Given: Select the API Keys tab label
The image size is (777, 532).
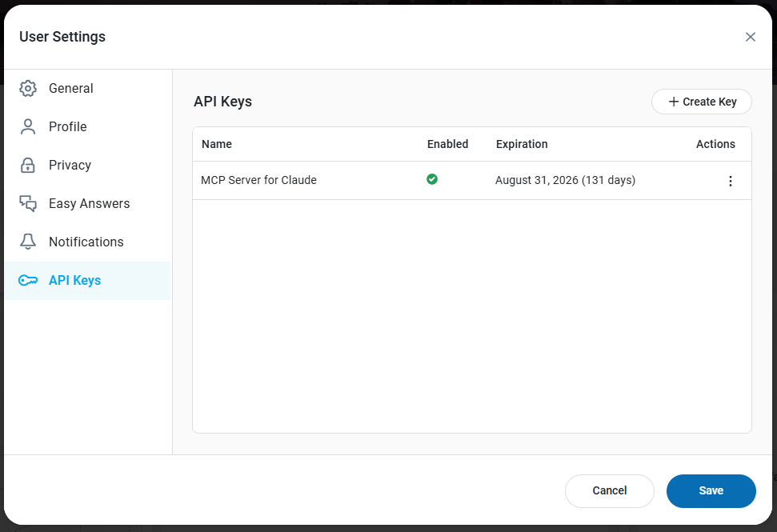Looking at the screenshot, I should click(75, 280).
